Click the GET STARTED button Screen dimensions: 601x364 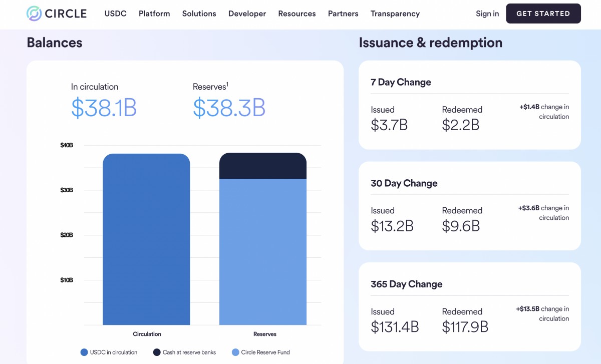point(543,14)
